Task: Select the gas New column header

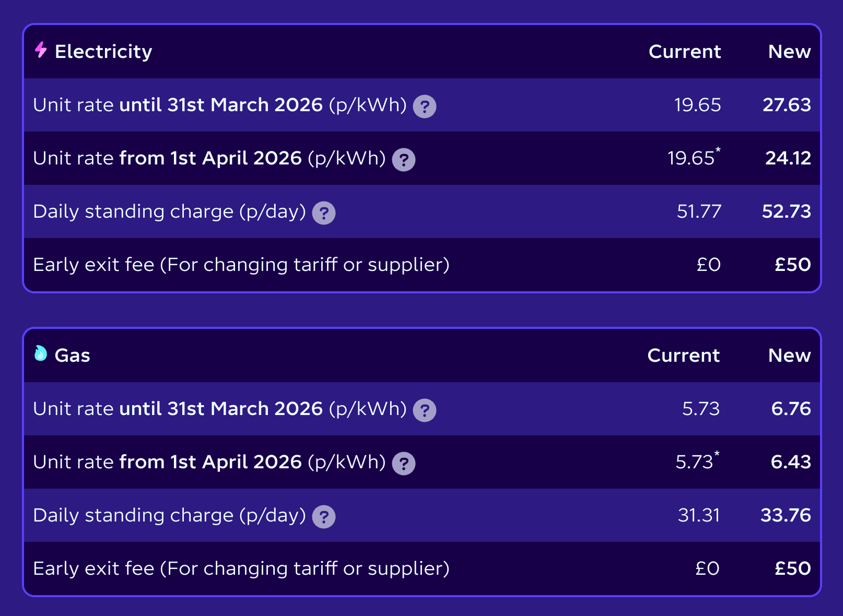Action: [x=789, y=356]
